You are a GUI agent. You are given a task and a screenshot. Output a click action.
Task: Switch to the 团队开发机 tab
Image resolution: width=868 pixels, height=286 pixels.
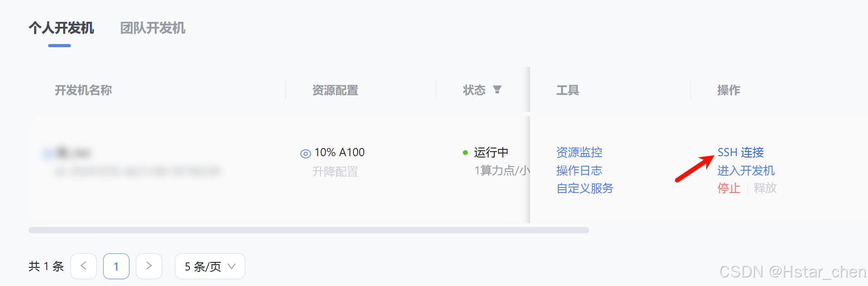(x=153, y=28)
